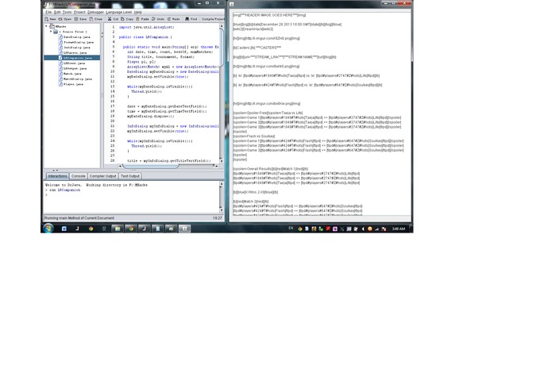Click the Find binoculars toolbar button

(x=191, y=19)
